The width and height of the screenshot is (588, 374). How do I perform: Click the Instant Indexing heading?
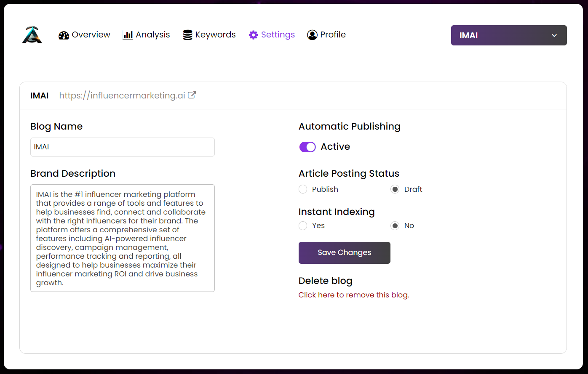tap(337, 212)
